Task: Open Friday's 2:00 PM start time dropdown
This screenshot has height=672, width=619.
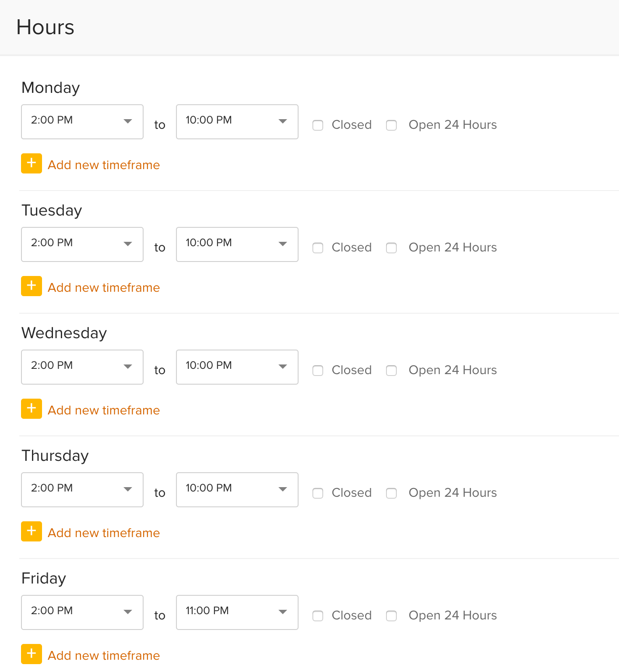Action: point(82,612)
